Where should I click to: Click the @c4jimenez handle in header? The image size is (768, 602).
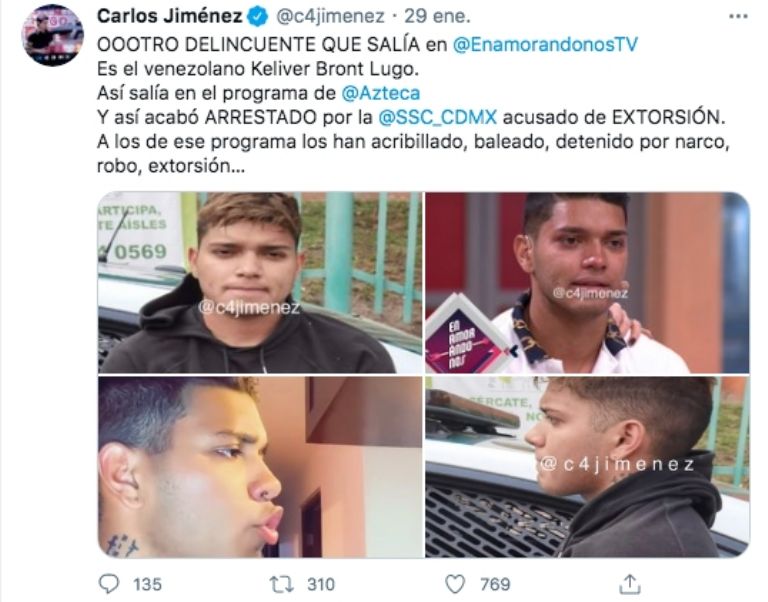[330, 17]
